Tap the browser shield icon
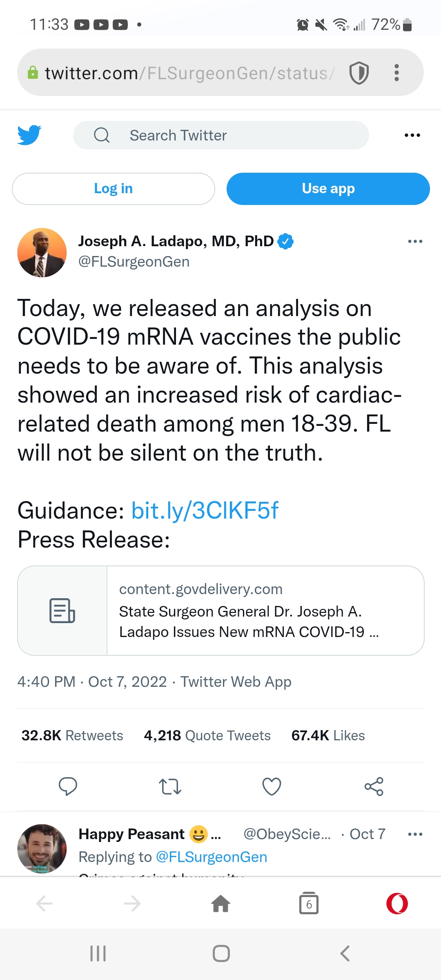Screen dimensions: 441x980 click(359, 73)
